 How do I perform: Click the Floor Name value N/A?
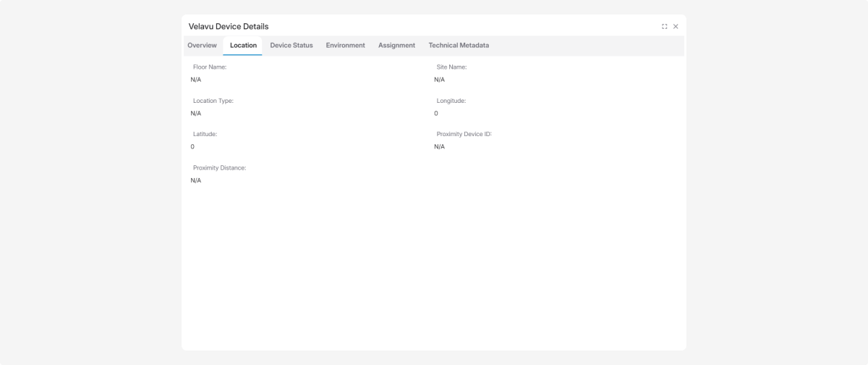click(x=196, y=80)
